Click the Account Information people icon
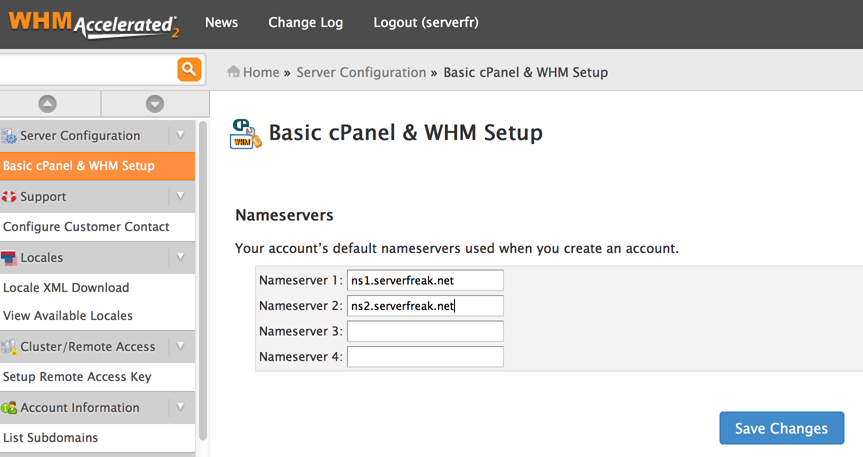The height and width of the screenshot is (457, 863). [9, 408]
